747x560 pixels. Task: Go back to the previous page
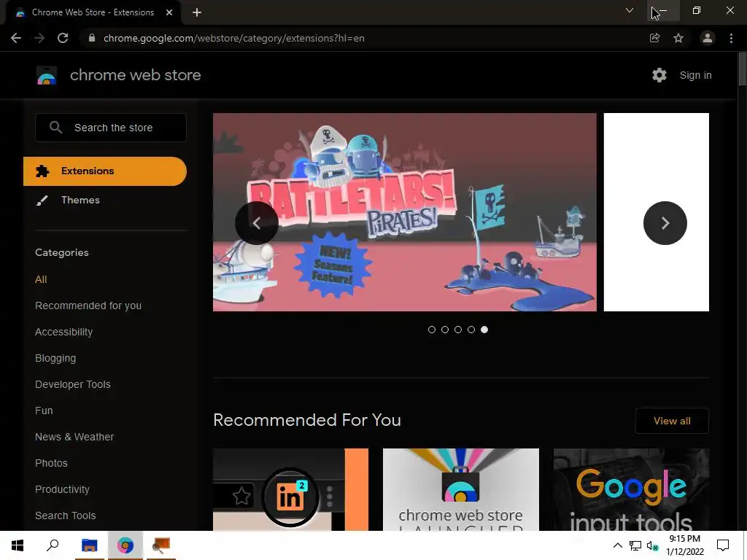[x=16, y=38]
